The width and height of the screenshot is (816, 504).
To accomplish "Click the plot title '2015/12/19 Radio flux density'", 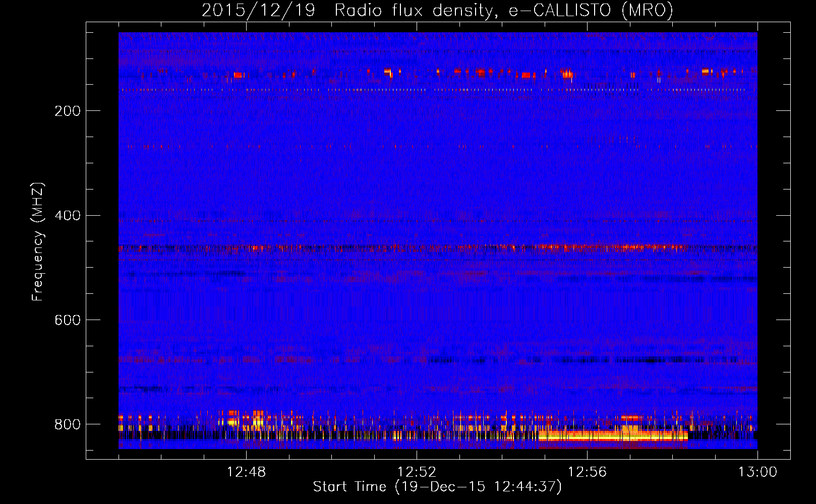I will click(x=437, y=11).
